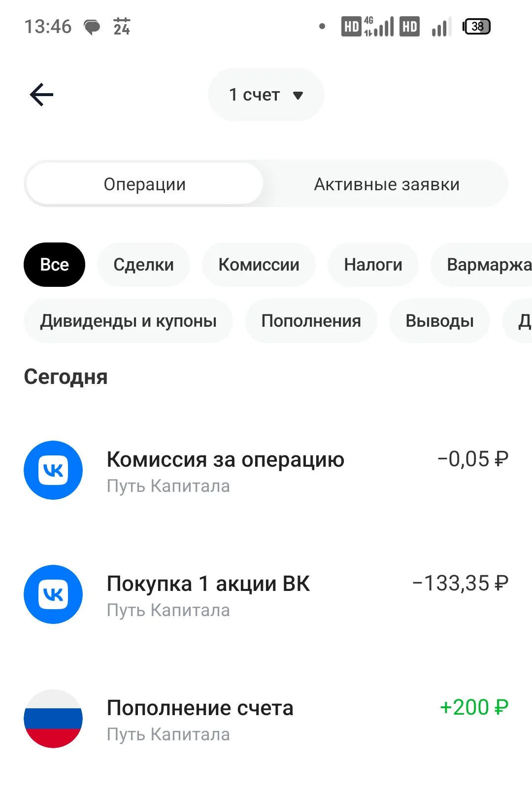Screen dimensions: 532x793
Task: Expand the '1 счет' account dropdown
Action: click(266, 95)
